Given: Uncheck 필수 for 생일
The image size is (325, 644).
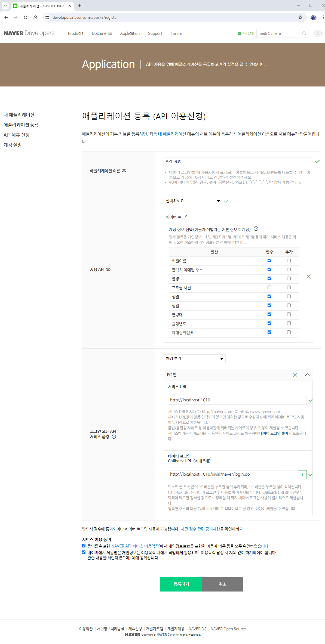Looking at the screenshot, I should pyautogui.click(x=269, y=305).
